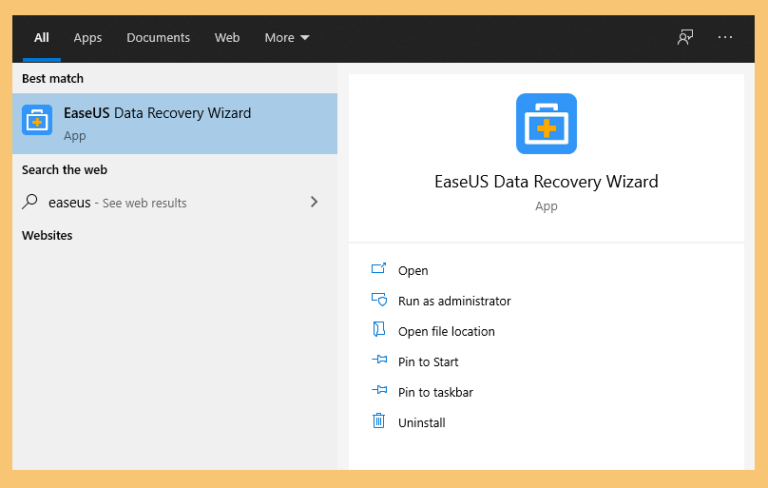The image size is (768, 488).
Task: Switch to the All tab
Action: pyautogui.click(x=42, y=38)
